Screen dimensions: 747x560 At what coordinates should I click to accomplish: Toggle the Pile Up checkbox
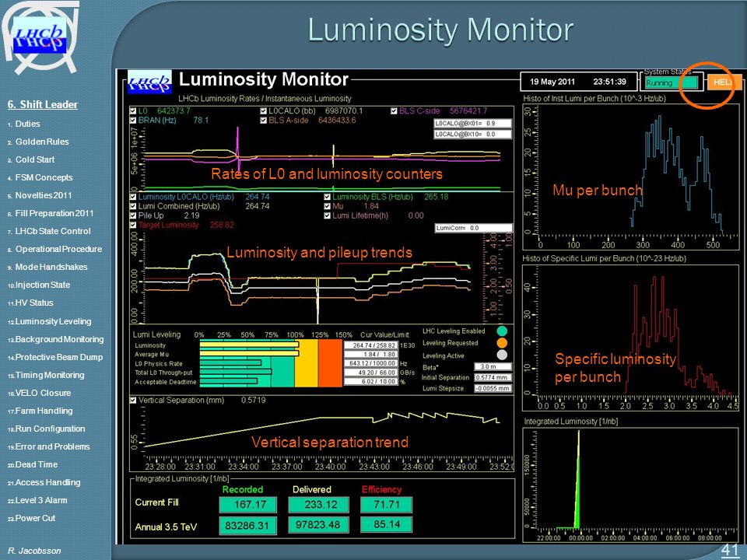133,215
